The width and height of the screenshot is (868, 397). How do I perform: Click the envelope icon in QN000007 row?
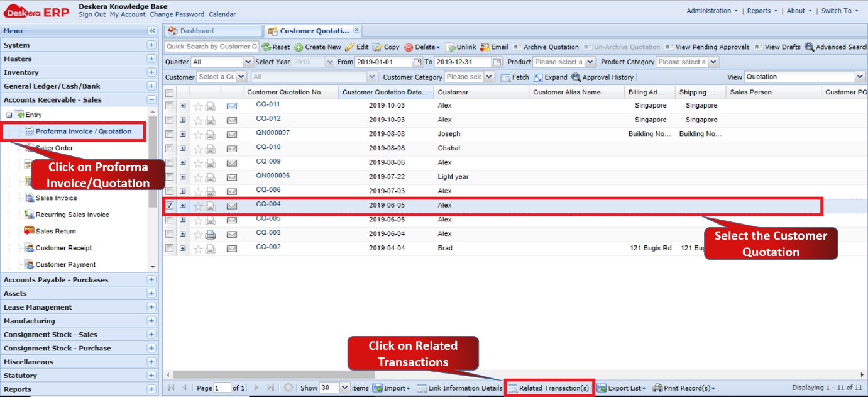232,135
